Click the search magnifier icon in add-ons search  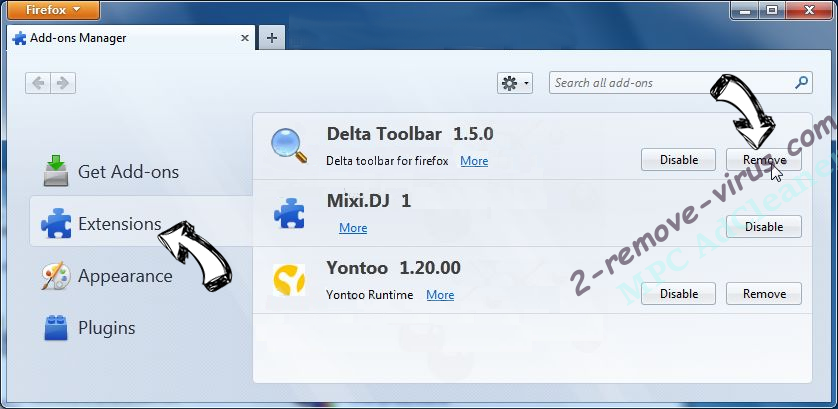801,83
